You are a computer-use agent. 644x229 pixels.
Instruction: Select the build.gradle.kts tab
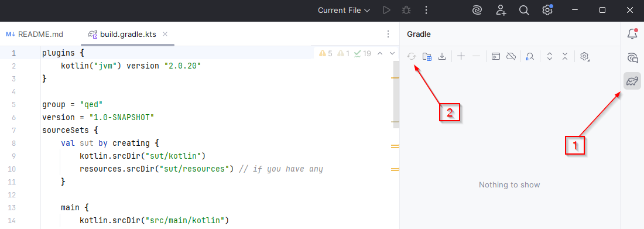tap(128, 34)
